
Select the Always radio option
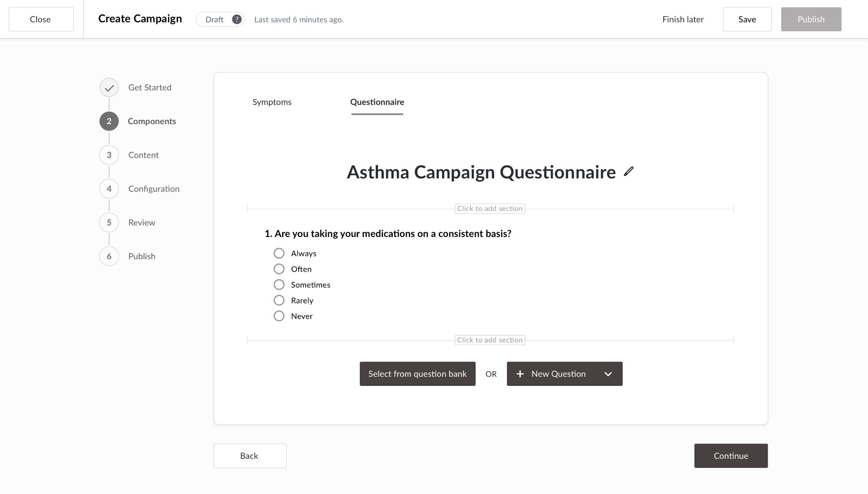tap(279, 253)
